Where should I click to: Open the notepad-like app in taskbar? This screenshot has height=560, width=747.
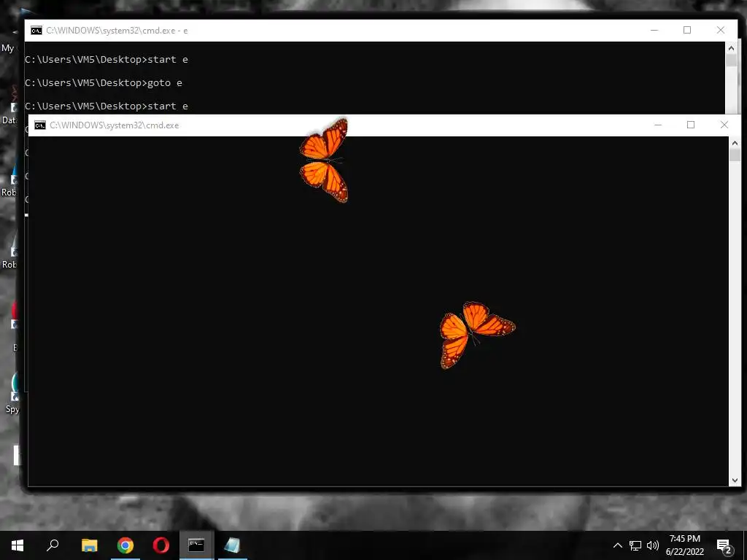click(x=232, y=545)
